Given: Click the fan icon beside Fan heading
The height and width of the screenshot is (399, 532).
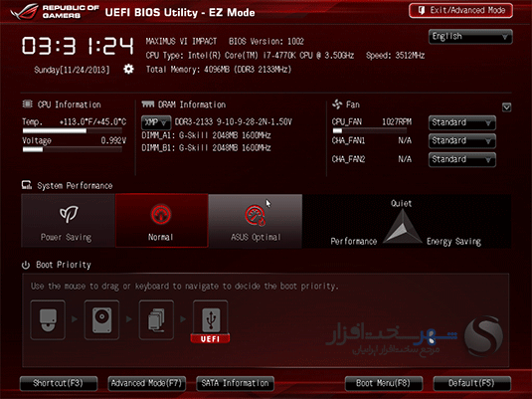Looking at the screenshot, I should tap(337, 104).
